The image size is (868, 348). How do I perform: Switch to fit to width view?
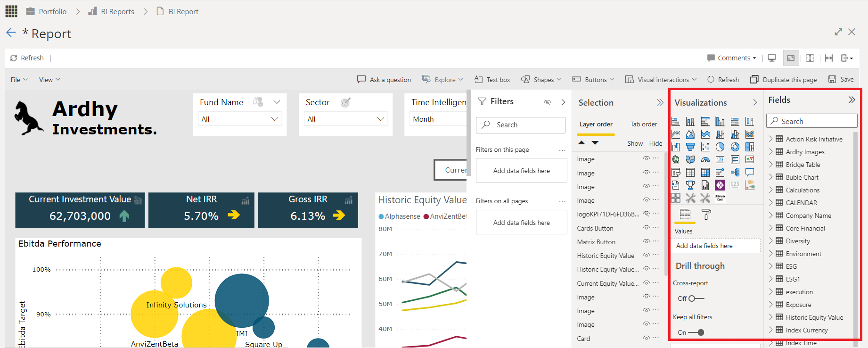(829, 58)
